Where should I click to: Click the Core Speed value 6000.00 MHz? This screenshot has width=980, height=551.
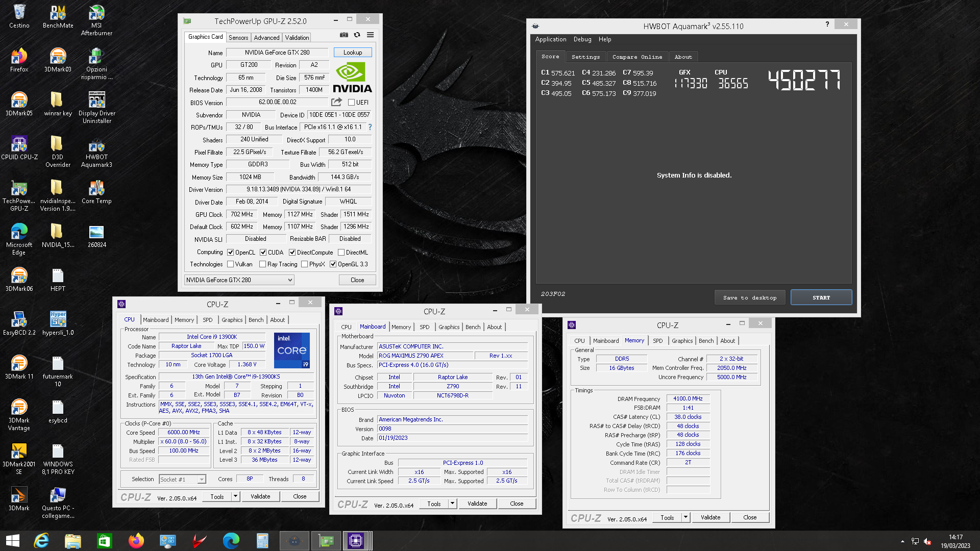pyautogui.click(x=184, y=432)
